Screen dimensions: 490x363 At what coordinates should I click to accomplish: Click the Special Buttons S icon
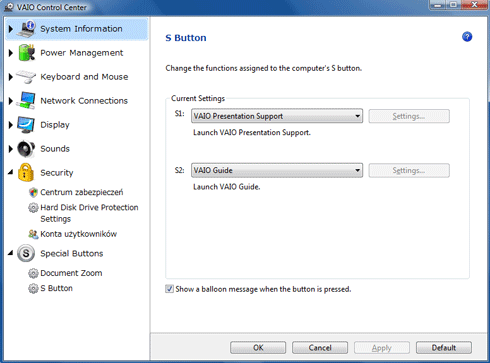tap(26, 253)
